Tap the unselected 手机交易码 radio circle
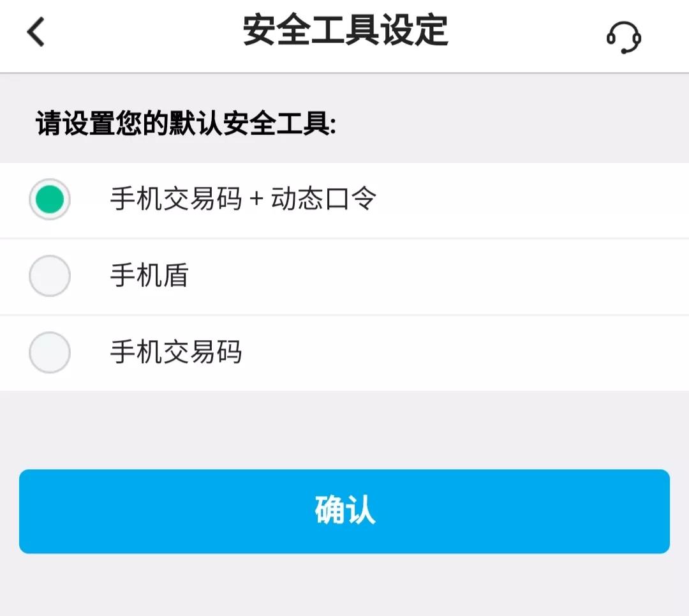Screen dimensions: 689x616 click(x=50, y=352)
